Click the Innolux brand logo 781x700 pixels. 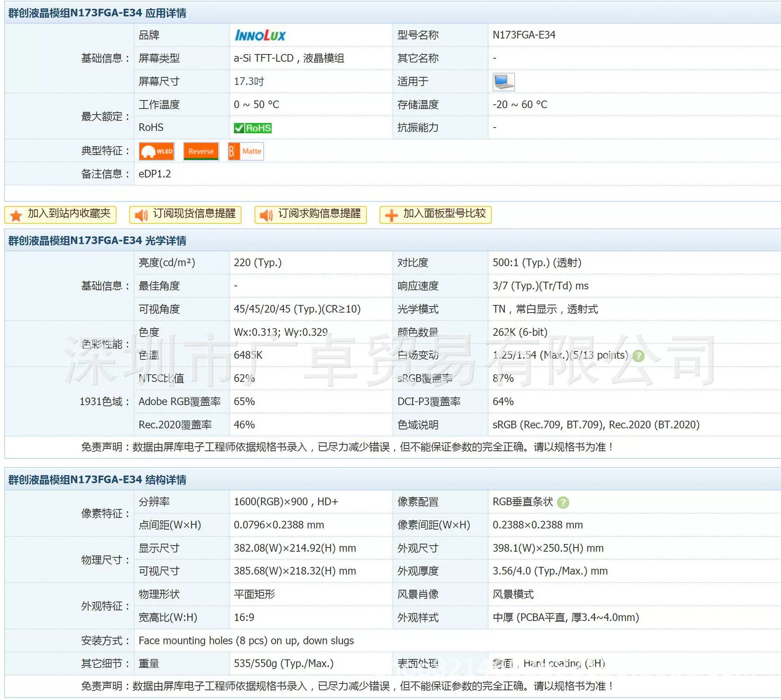tap(260, 35)
